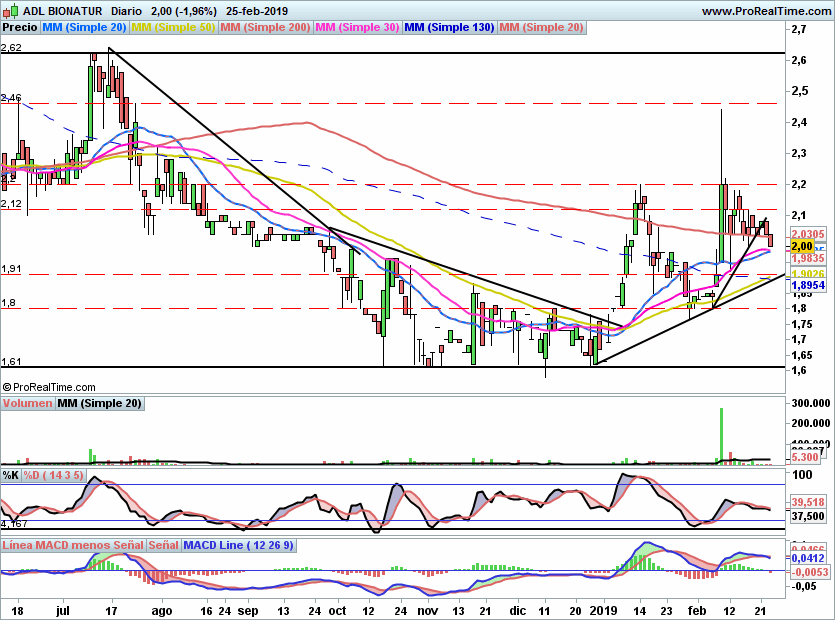The height and width of the screenshot is (620, 835).
Task: Select the 2019 label on the time axis
Action: [x=603, y=610]
